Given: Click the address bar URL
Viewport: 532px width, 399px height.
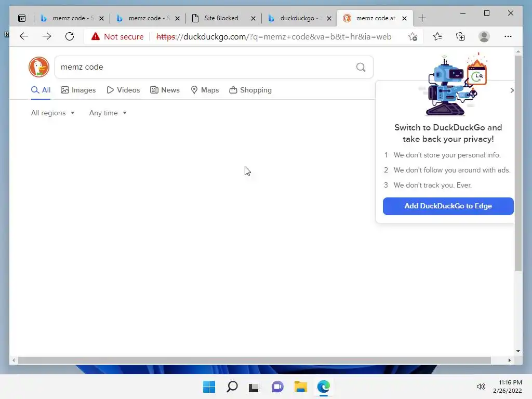Looking at the screenshot, I should pyautogui.click(x=274, y=36).
